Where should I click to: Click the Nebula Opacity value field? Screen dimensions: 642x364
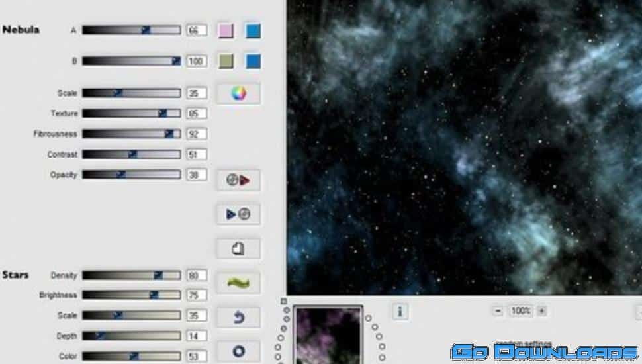[x=196, y=175]
